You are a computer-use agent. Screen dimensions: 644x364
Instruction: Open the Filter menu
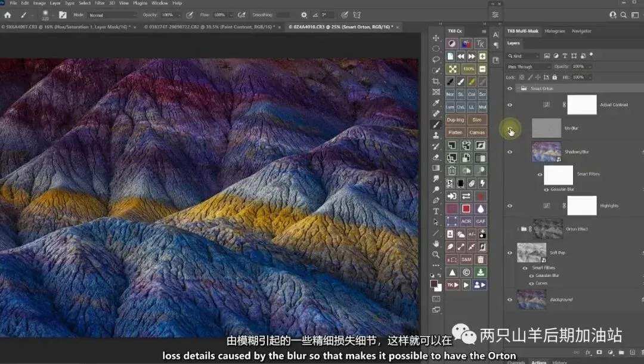(x=99, y=3)
